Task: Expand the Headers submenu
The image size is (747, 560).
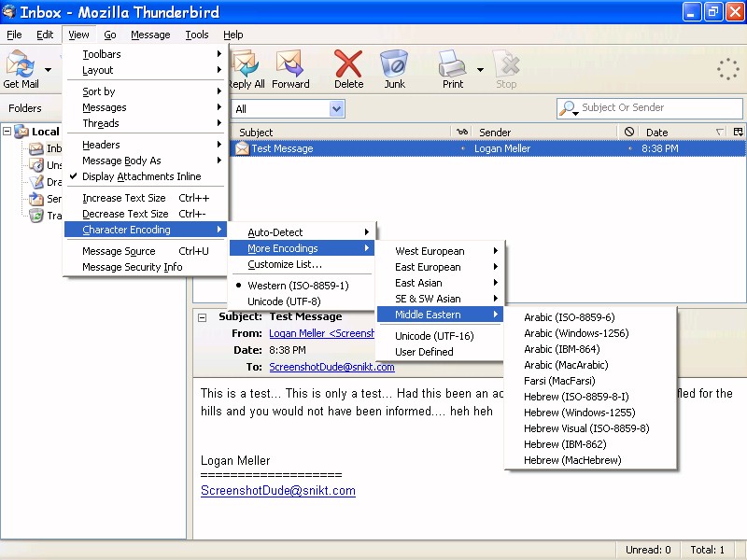Action: click(146, 145)
